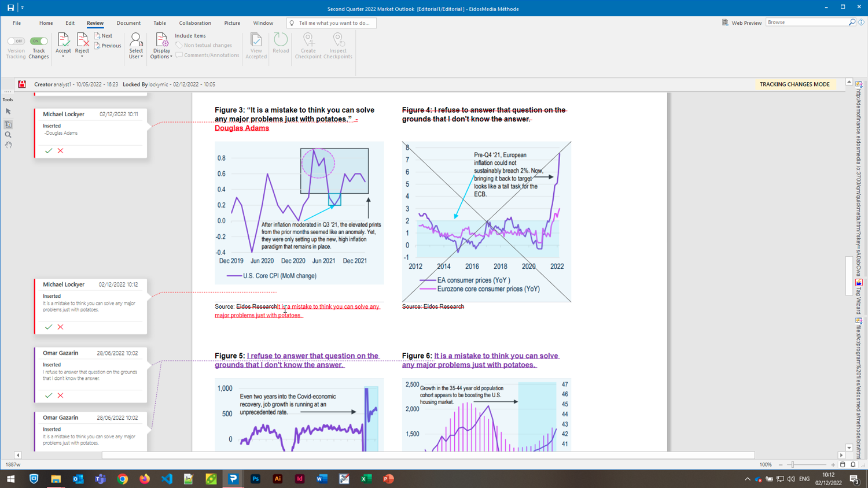
Task: Click Previous change icon
Action: coord(97,46)
